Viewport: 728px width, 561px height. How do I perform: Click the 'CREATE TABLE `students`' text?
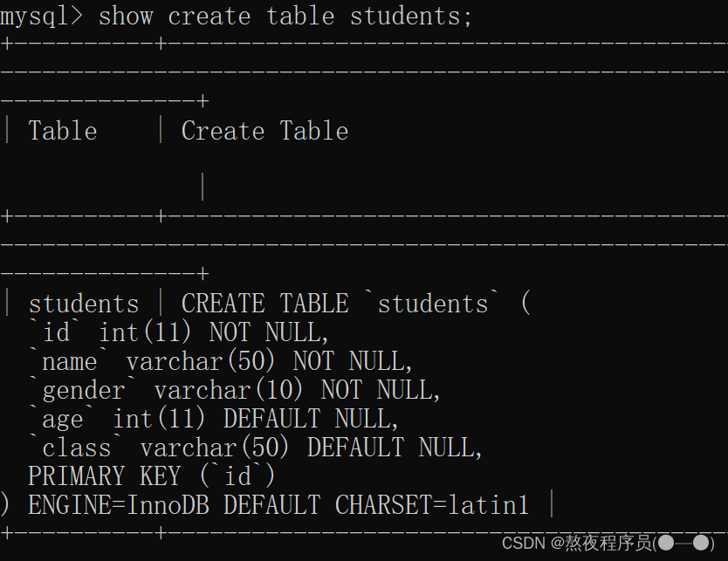coord(340,304)
